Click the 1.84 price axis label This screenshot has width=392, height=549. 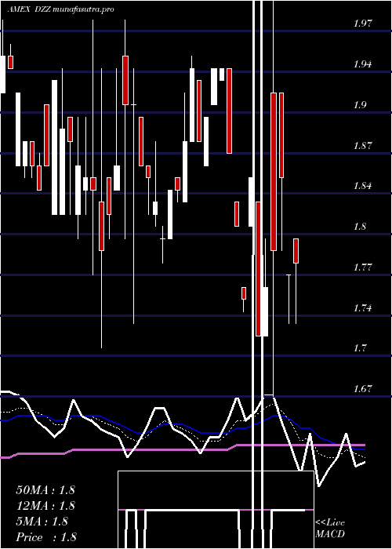[362, 186]
